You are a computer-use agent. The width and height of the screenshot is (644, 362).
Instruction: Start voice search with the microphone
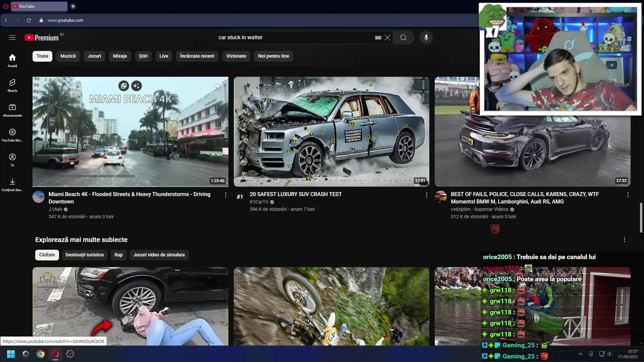tap(426, 38)
